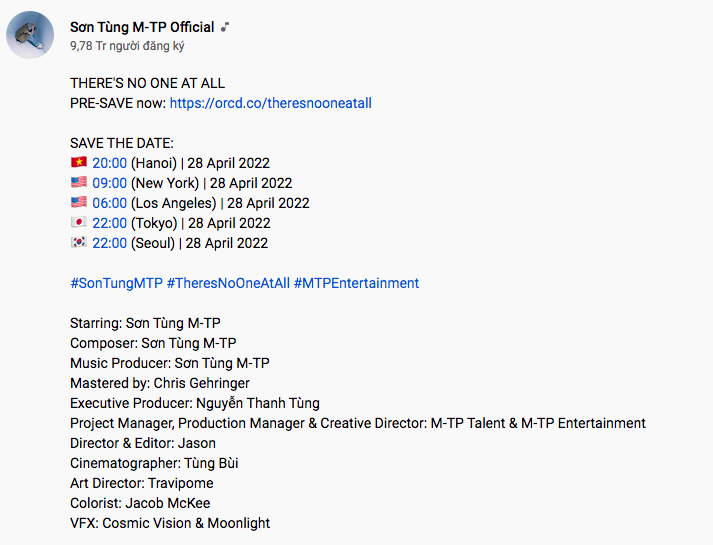
Task: Jump to 22:00 Seoul timestamp
Action: coord(109,243)
